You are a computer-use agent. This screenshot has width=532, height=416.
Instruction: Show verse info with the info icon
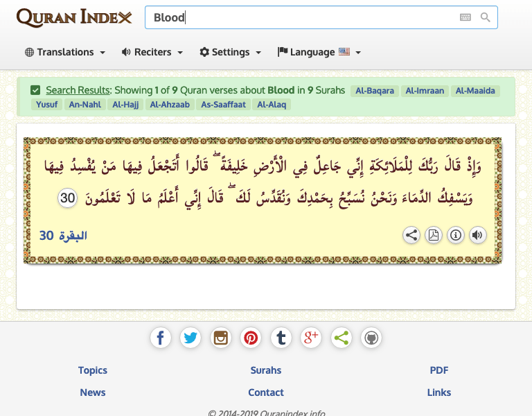(455, 235)
